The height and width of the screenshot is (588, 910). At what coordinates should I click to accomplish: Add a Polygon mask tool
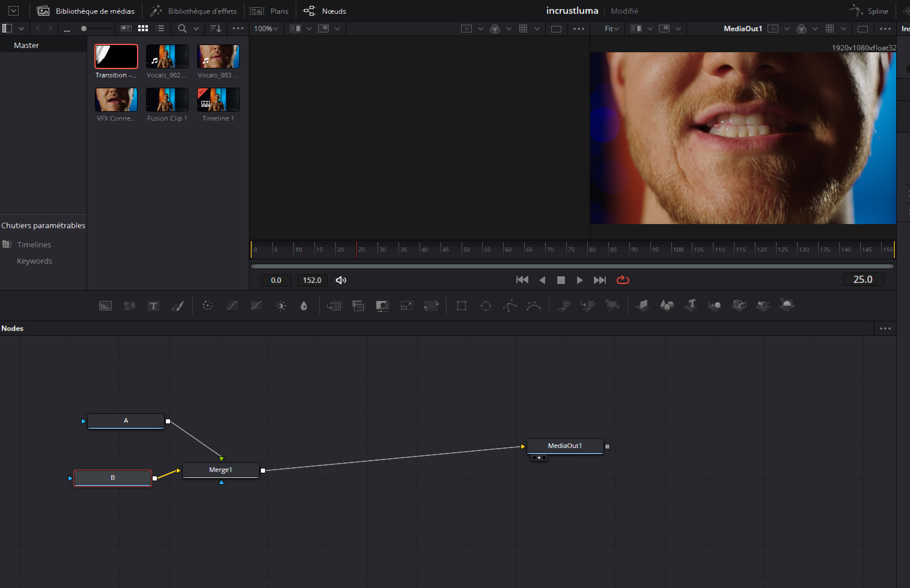click(510, 306)
